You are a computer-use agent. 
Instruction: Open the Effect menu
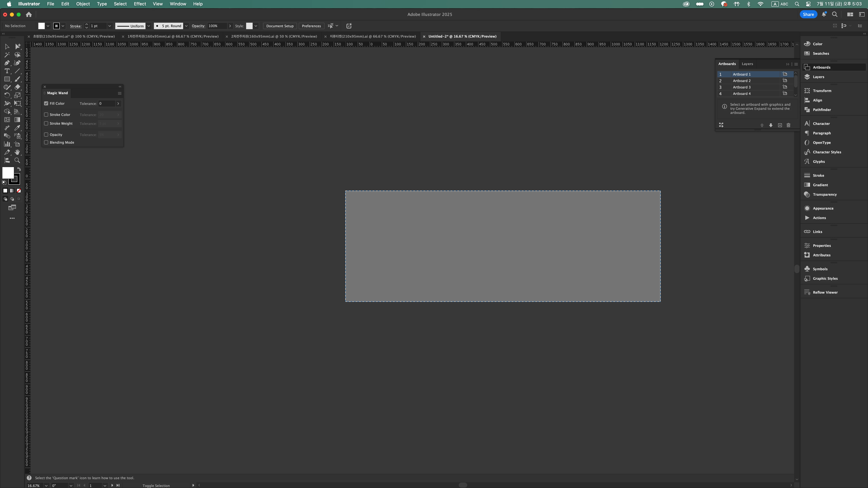tap(140, 4)
